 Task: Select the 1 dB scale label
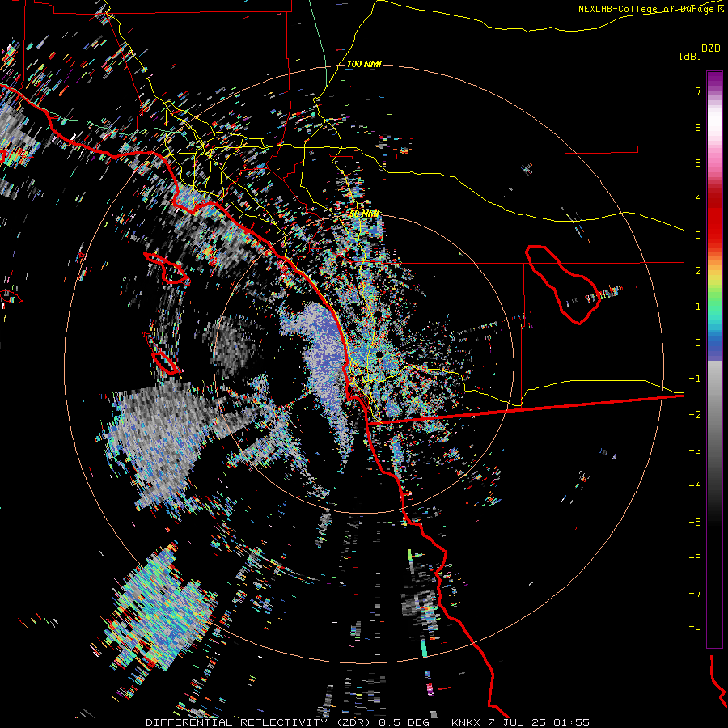(698, 307)
